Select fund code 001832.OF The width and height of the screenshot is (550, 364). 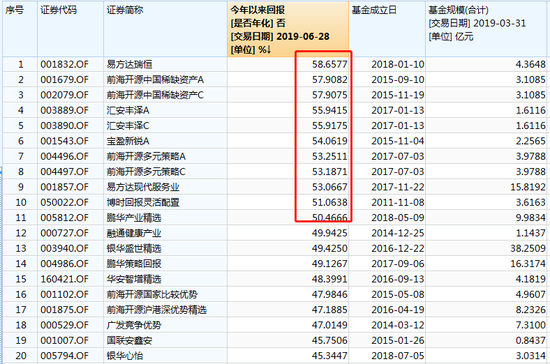click(65, 65)
